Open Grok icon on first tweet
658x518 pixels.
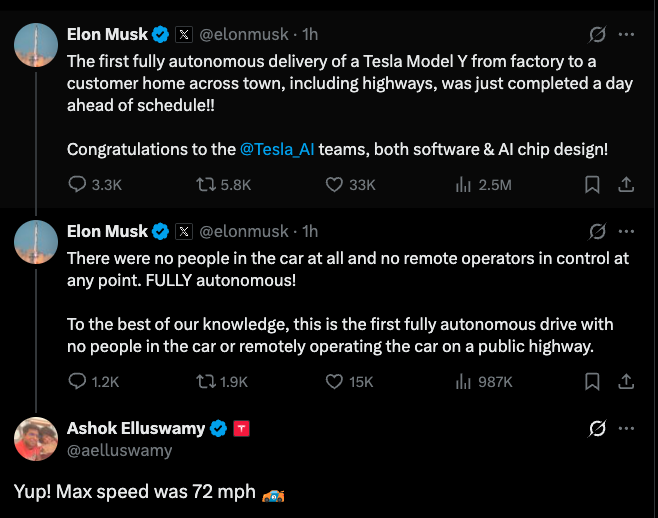click(x=597, y=34)
